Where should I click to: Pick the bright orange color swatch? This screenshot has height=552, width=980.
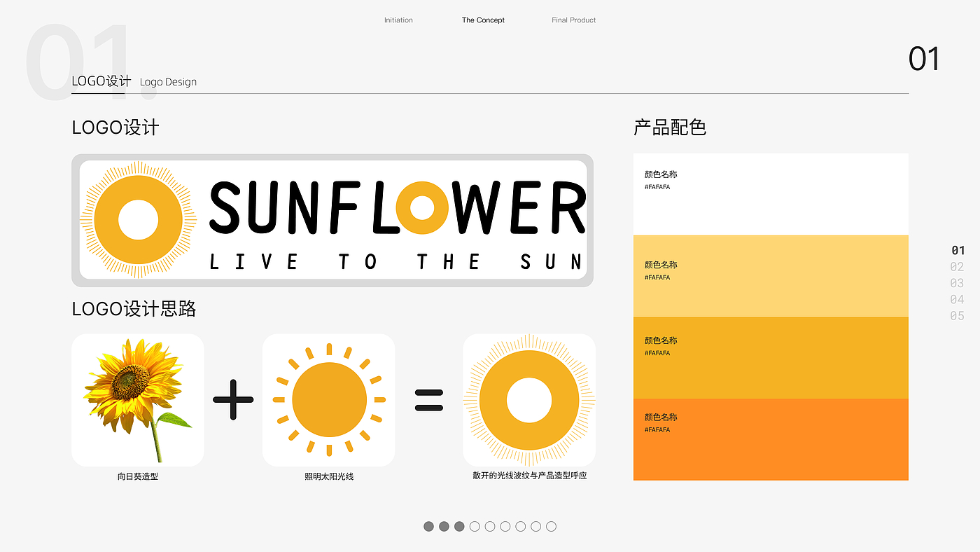771,440
